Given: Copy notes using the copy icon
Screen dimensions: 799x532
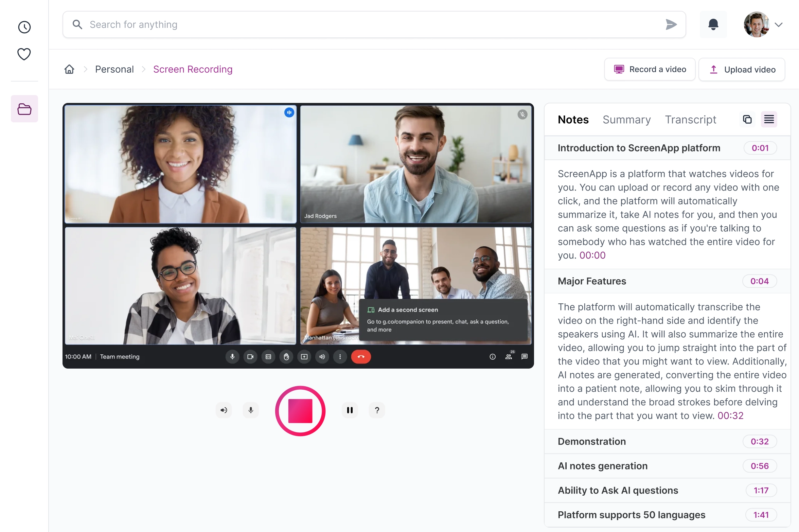Looking at the screenshot, I should [747, 120].
